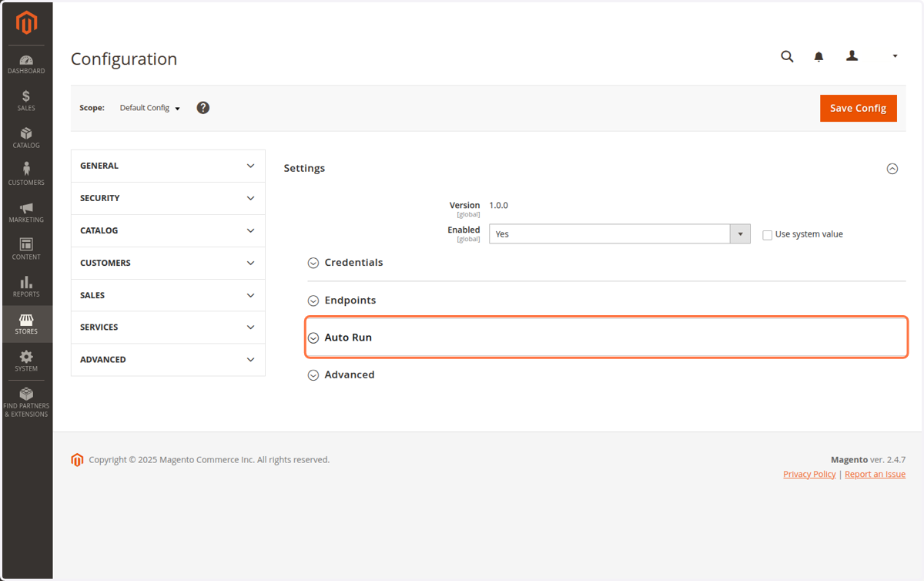Expand the SALES config tab
The width and height of the screenshot is (924, 581).
tap(168, 295)
